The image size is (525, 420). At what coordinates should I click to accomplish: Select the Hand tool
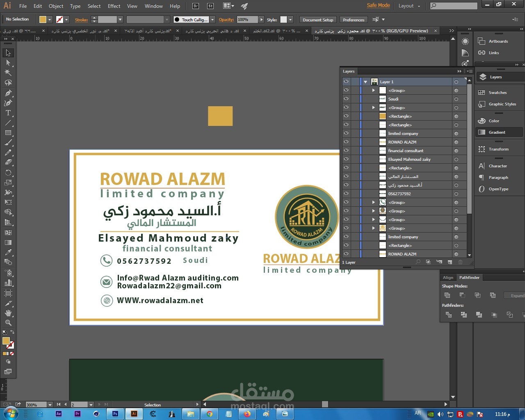pyautogui.click(x=8, y=313)
